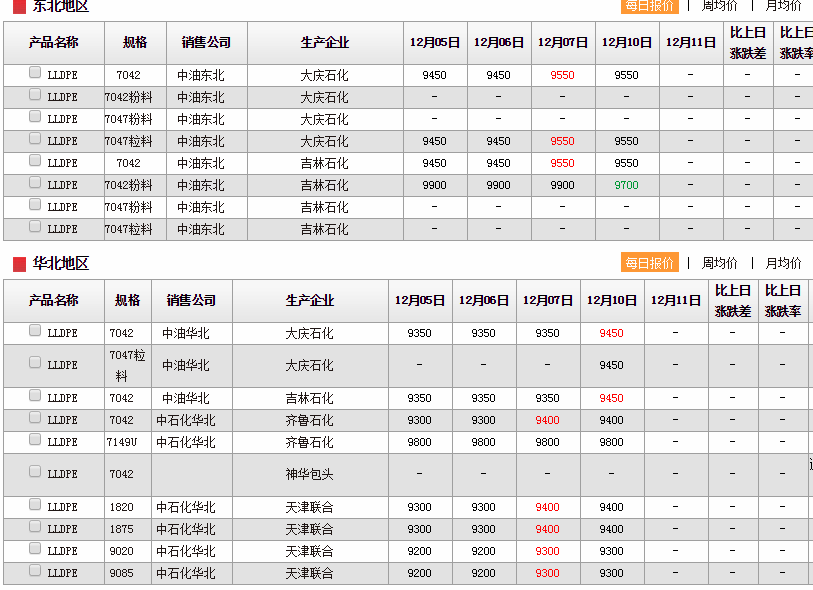Switch to 周均价 tab in 华北地区
The width and height of the screenshot is (813, 590).
point(719,263)
